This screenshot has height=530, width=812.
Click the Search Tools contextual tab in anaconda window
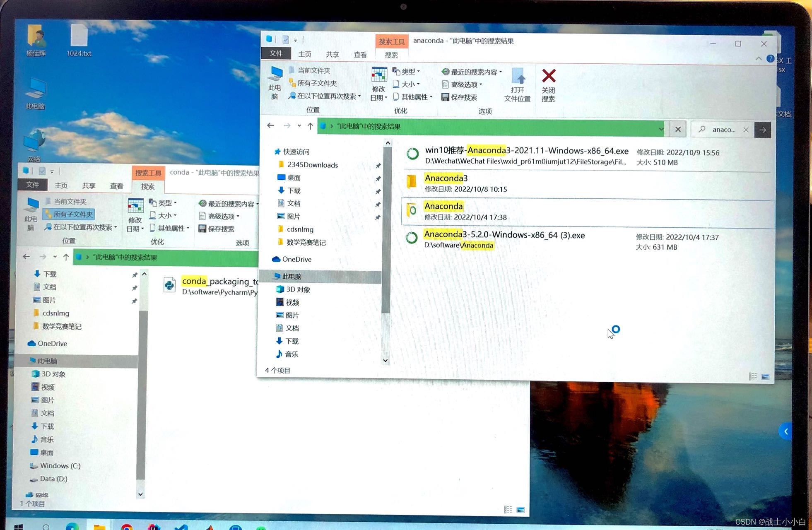tap(392, 41)
